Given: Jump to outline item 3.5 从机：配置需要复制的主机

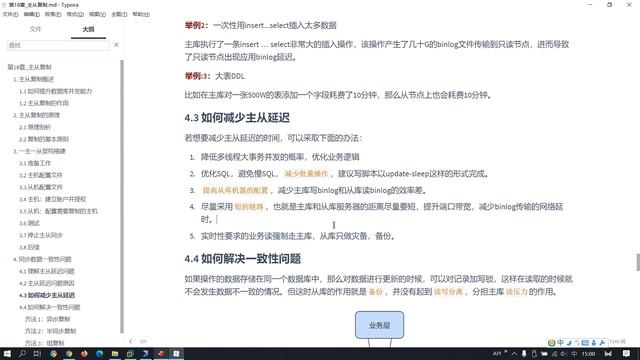Looking at the screenshot, I should [x=58, y=211].
